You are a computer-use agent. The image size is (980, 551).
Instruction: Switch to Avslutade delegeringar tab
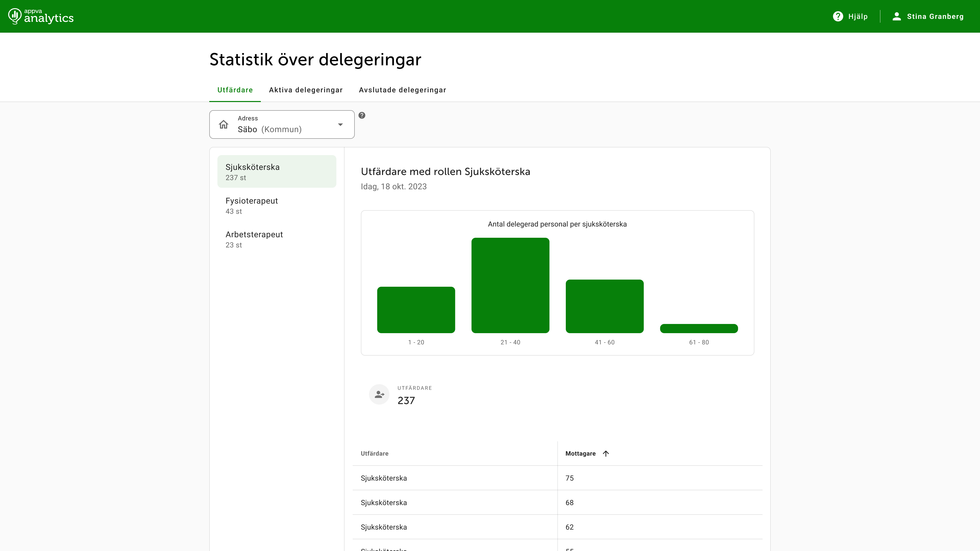(x=402, y=90)
